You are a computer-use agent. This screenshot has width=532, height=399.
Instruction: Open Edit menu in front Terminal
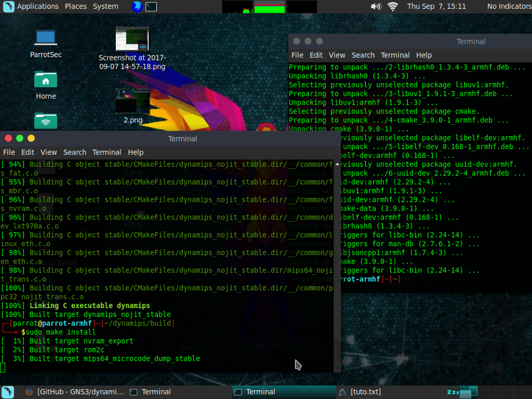28,152
